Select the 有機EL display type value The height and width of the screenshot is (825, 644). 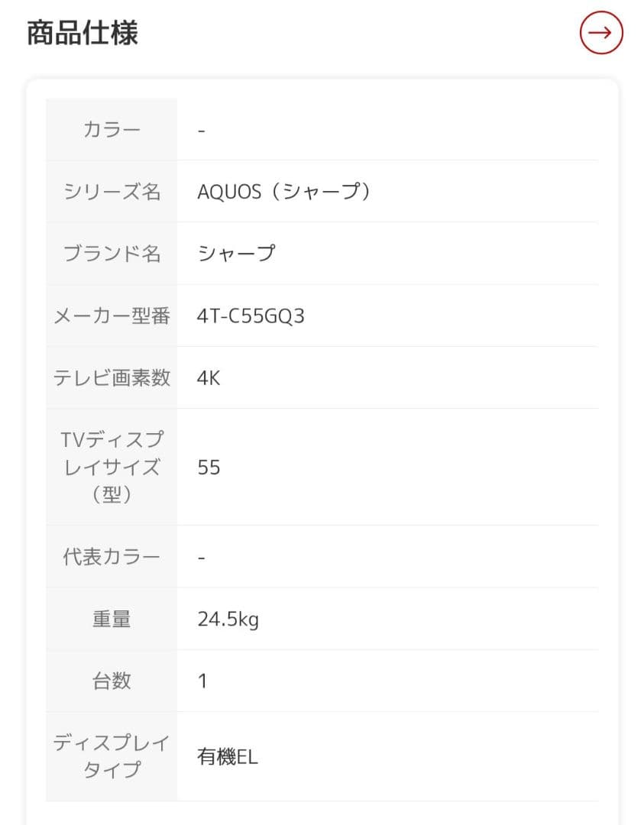228,757
